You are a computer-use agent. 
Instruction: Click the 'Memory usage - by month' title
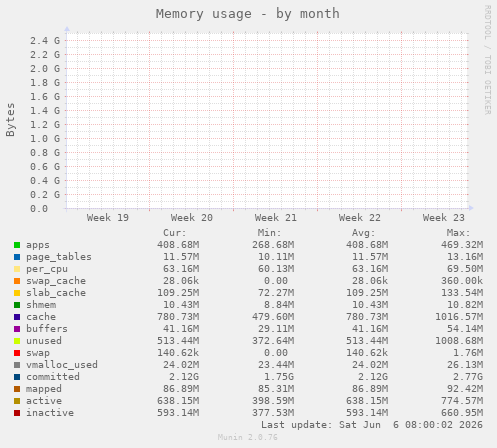click(x=248, y=14)
